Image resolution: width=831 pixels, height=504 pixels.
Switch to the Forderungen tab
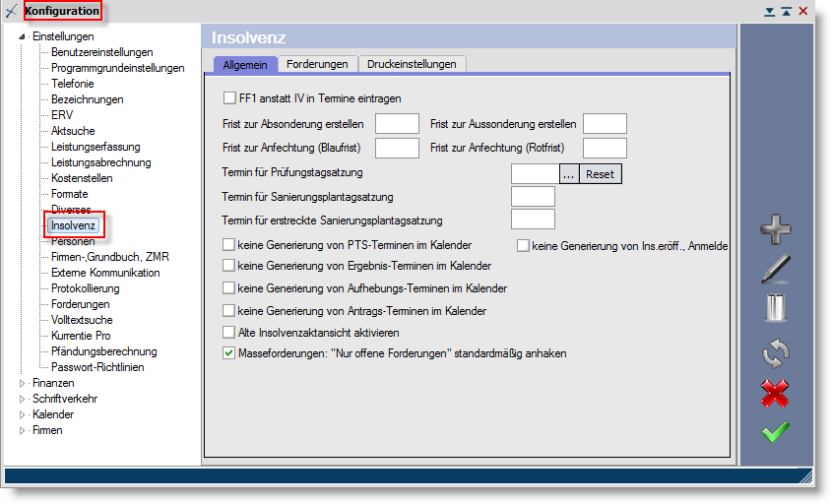[317, 64]
